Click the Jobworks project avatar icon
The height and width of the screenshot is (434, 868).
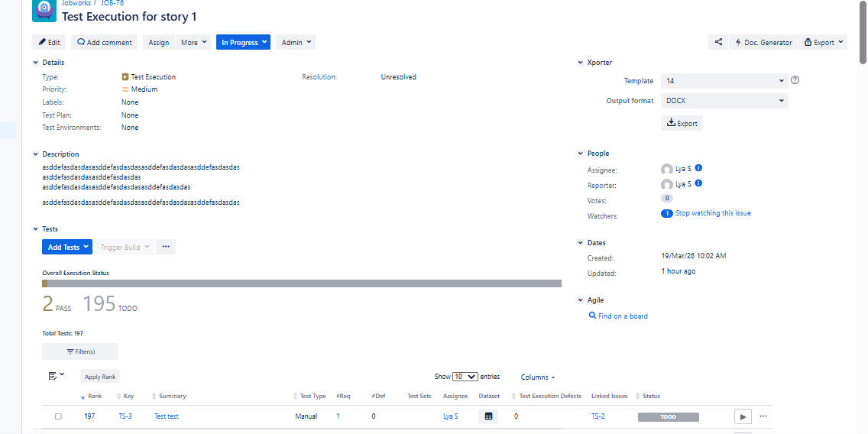[44, 11]
